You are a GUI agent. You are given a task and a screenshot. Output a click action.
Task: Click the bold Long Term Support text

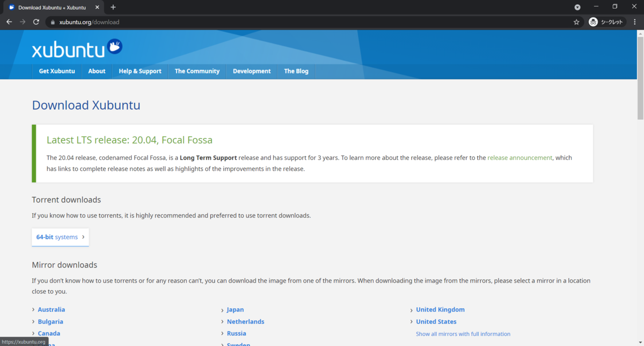tap(208, 158)
